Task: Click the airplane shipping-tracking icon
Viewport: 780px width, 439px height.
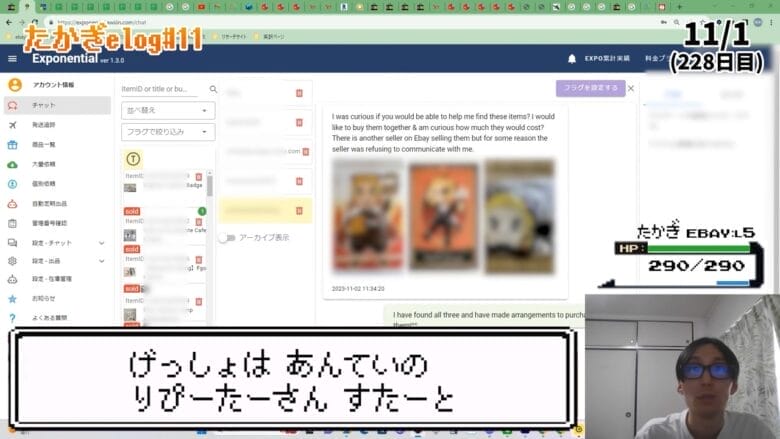Action: click(13, 125)
